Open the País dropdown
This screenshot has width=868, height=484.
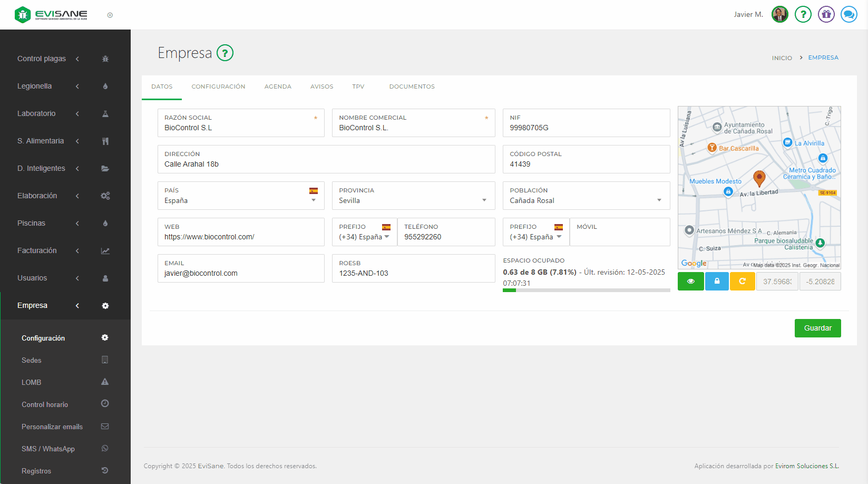point(241,196)
